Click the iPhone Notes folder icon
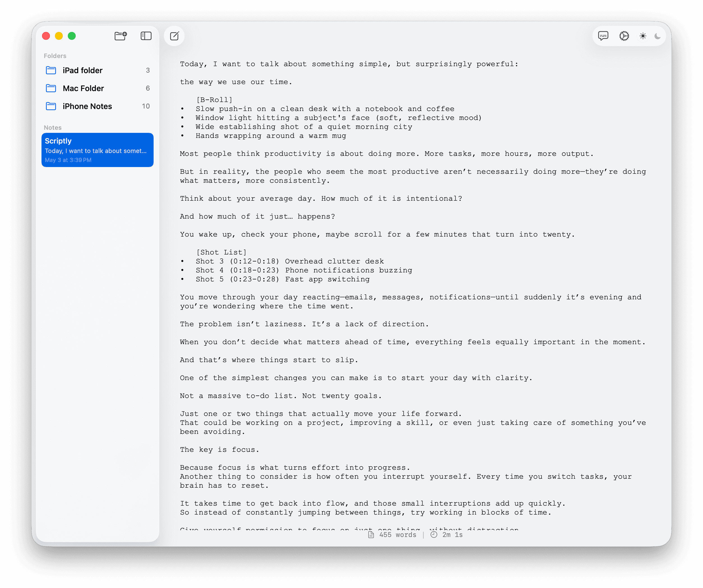 pos(51,106)
